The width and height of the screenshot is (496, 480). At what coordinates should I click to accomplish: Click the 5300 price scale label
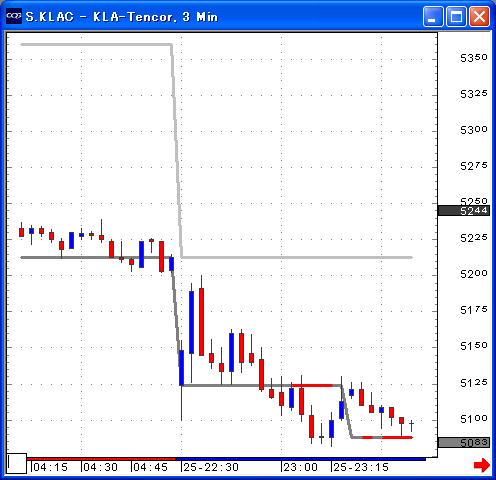[474, 130]
